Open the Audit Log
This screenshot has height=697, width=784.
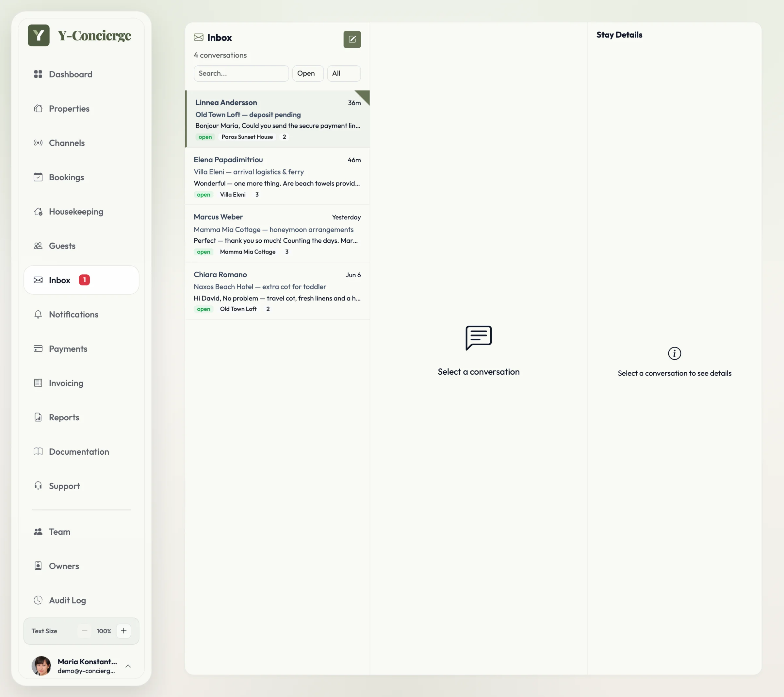pyautogui.click(x=81, y=600)
